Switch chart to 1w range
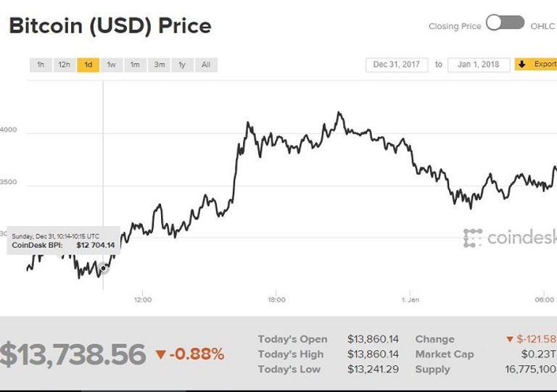 point(111,64)
